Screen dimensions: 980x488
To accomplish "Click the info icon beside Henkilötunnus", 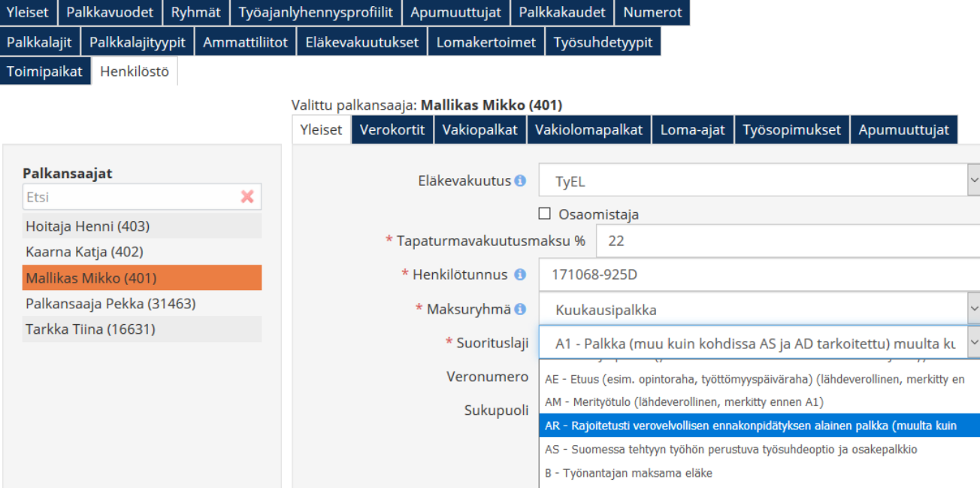I will click(x=520, y=274).
